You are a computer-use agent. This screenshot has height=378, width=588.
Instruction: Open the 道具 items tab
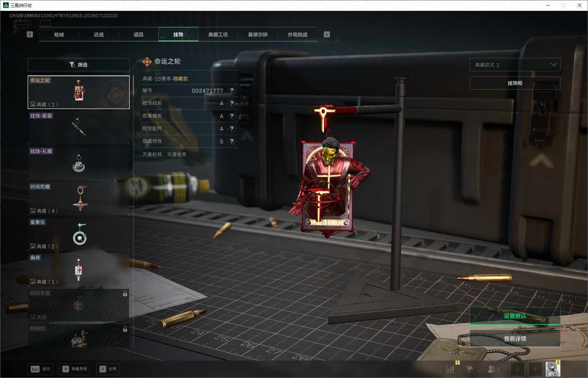click(x=138, y=35)
